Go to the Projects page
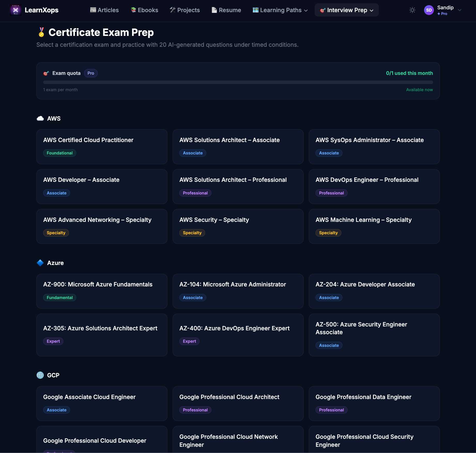Image resolution: width=476 pixels, height=453 pixels. pyautogui.click(x=185, y=10)
